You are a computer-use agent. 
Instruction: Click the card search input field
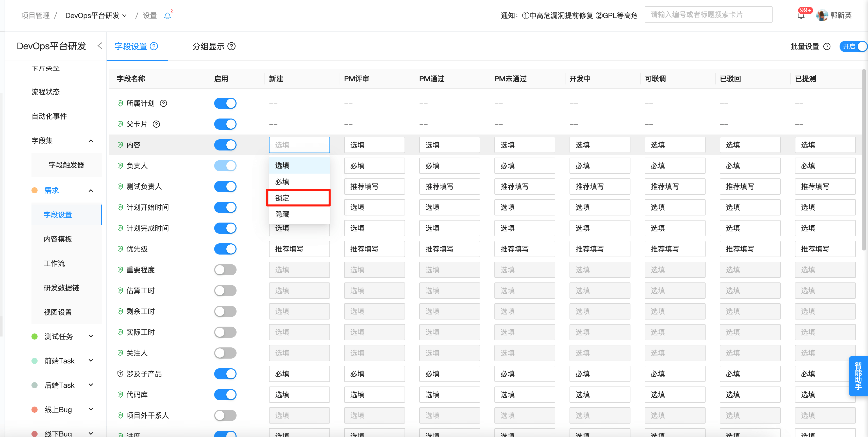coord(708,14)
